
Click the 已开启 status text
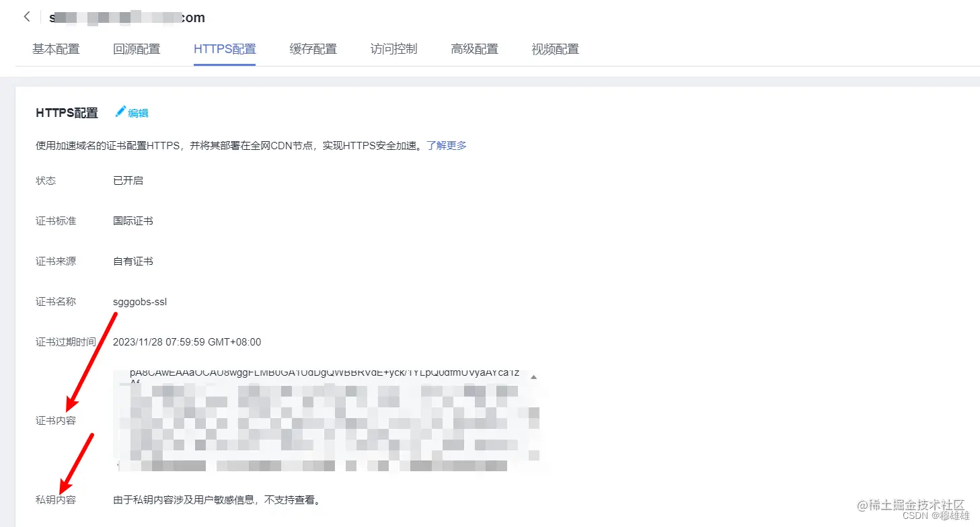127,180
